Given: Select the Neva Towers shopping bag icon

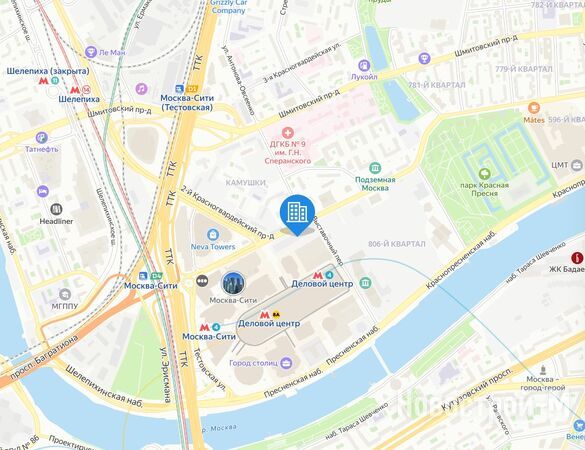Looking at the screenshot, I should [x=213, y=235].
